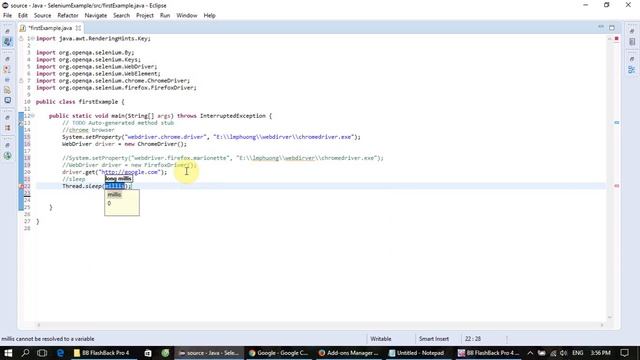The image size is (640, 360).
Task: Open the Source menu
Action: [x=42, y=16]
